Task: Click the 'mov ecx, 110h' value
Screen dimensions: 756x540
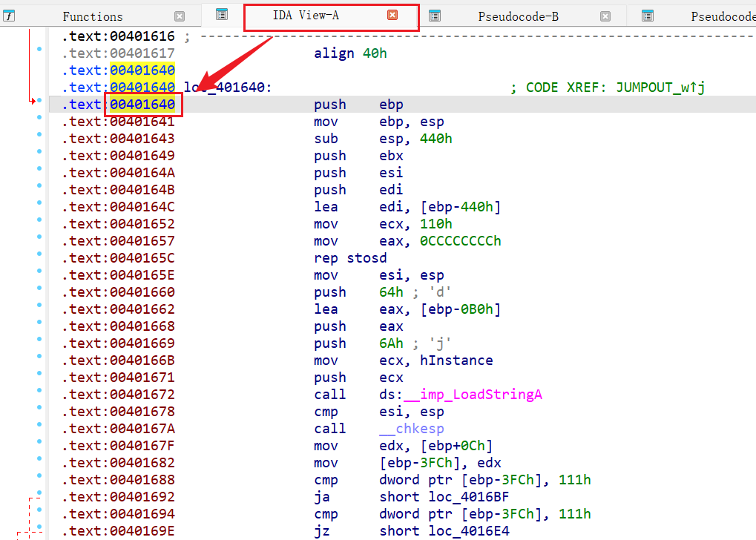Action: pyautogui.click(x=435, y=224)
